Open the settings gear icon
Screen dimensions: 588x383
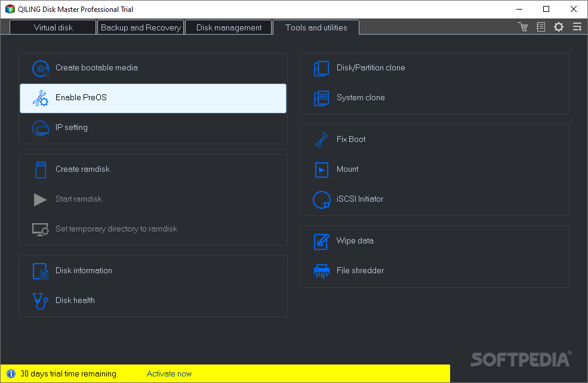559,27
